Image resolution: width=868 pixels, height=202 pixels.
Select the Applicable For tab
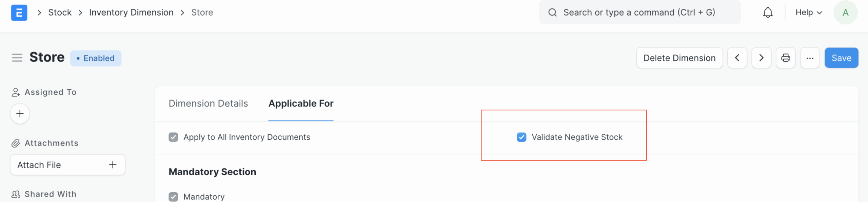(301, 104)
